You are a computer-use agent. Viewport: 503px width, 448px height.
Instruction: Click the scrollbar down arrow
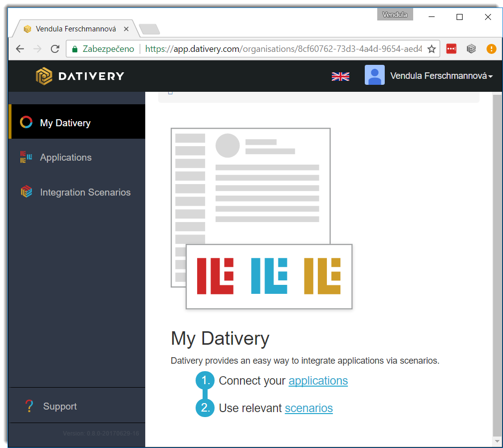coord(497,442)
